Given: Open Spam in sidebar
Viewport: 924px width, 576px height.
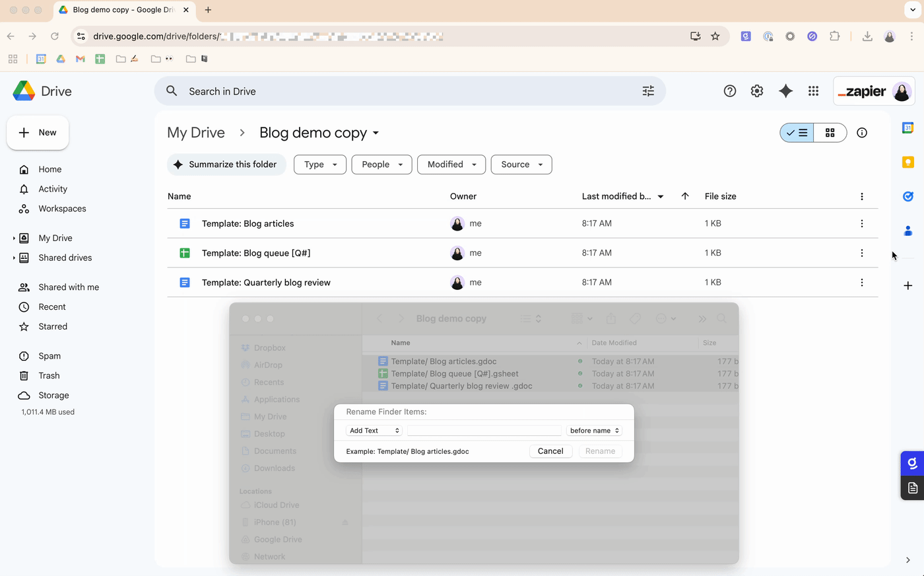Looking at the screenshot, I should [49, 356].
